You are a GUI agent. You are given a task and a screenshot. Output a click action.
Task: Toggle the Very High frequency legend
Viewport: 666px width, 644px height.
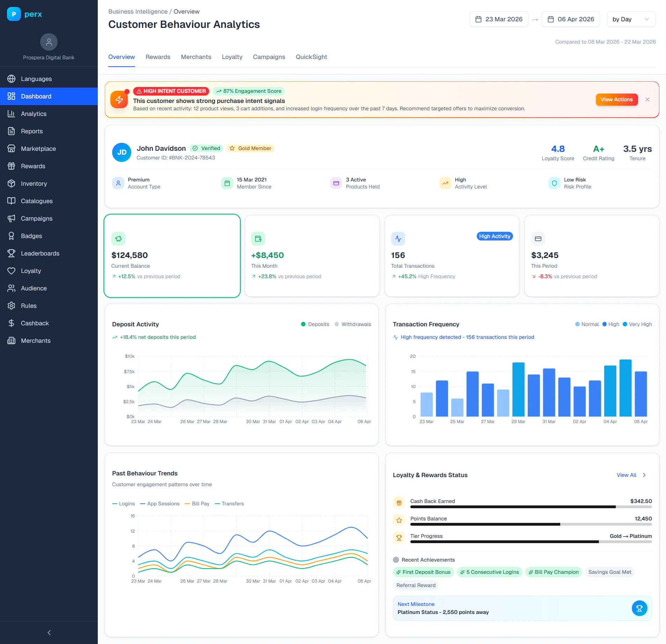pos(637,324)
